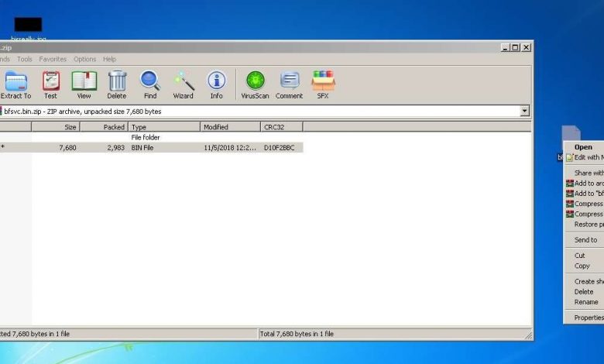Sort by CRC32 column header
This screenshot has width=604, height=364.
pyautogui.click(x=282, y=127)
